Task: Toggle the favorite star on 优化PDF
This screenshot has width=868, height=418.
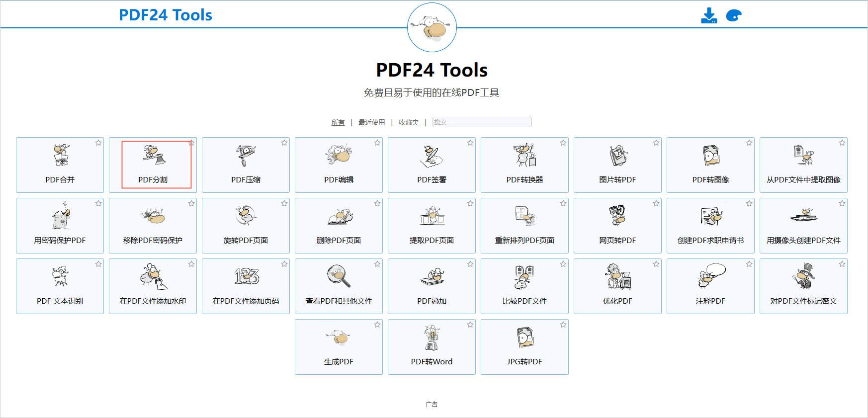Action: coord(656,264)
